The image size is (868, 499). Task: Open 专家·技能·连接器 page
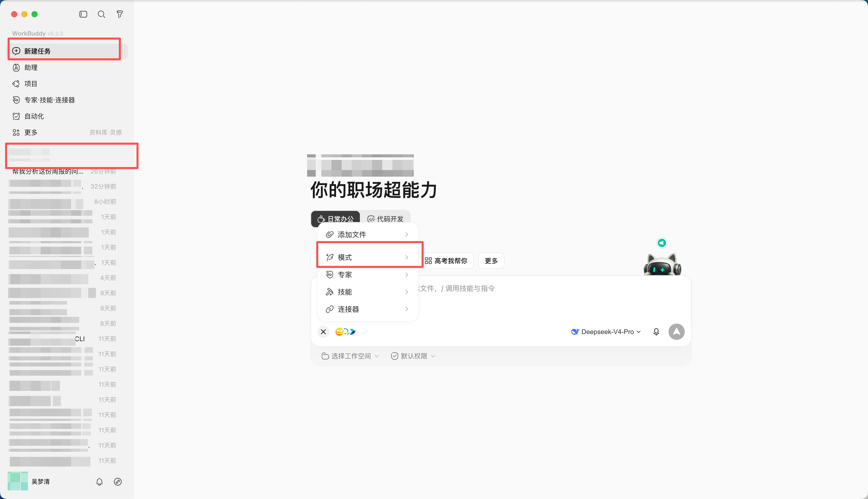[x=68, y=100]
